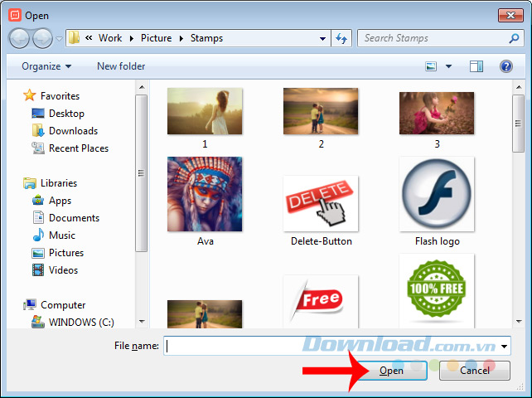
Task: Select the Flash logo thumbnail
Action: click(437, 194)
